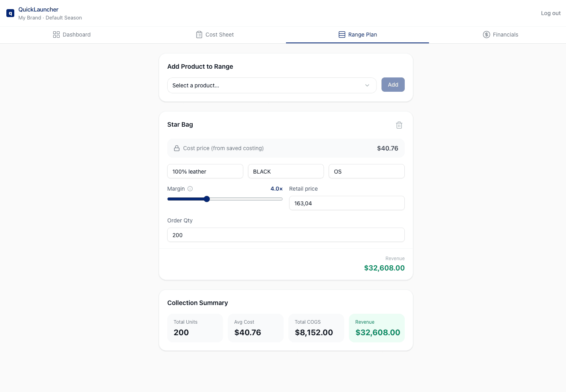This screenshot has width=566, height=392.
Task: Click the Total Units summary card
Action: point(195,328)
